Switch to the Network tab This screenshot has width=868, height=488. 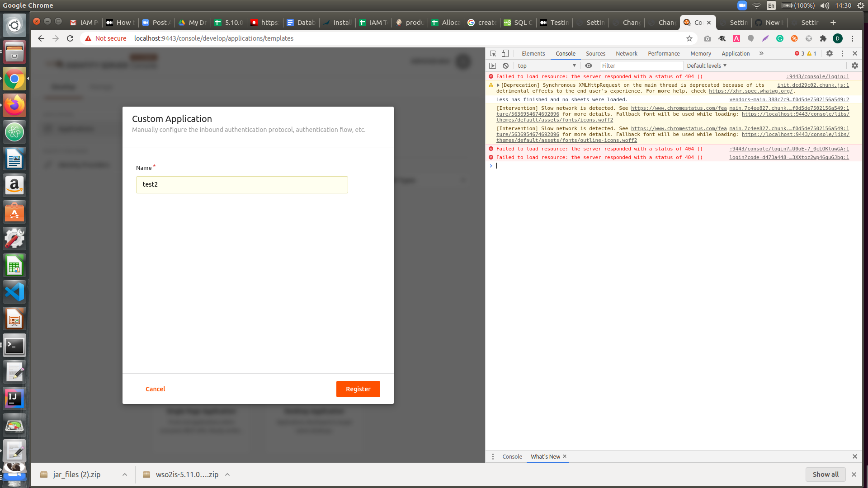coord(627,53)
